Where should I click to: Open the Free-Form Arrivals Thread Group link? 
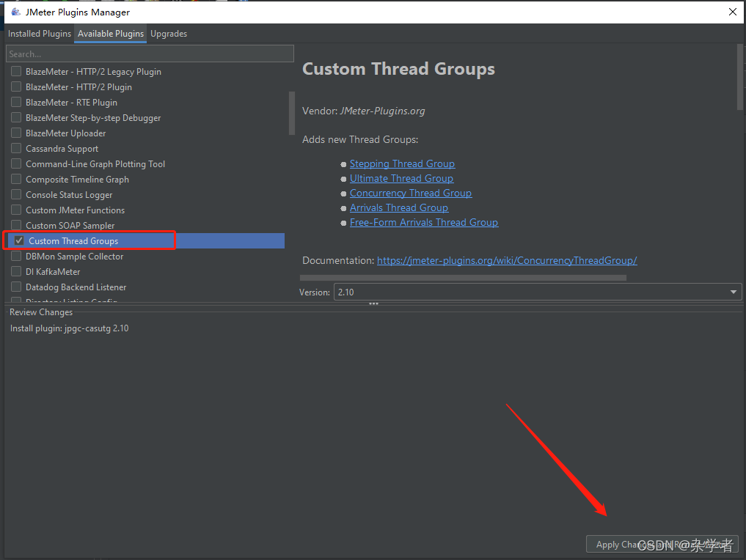coord(423,222)
